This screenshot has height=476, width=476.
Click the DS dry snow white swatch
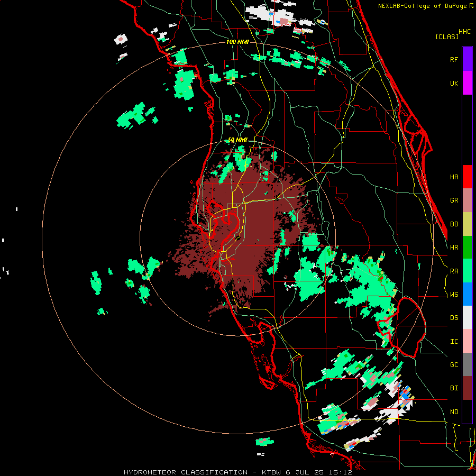467,317
